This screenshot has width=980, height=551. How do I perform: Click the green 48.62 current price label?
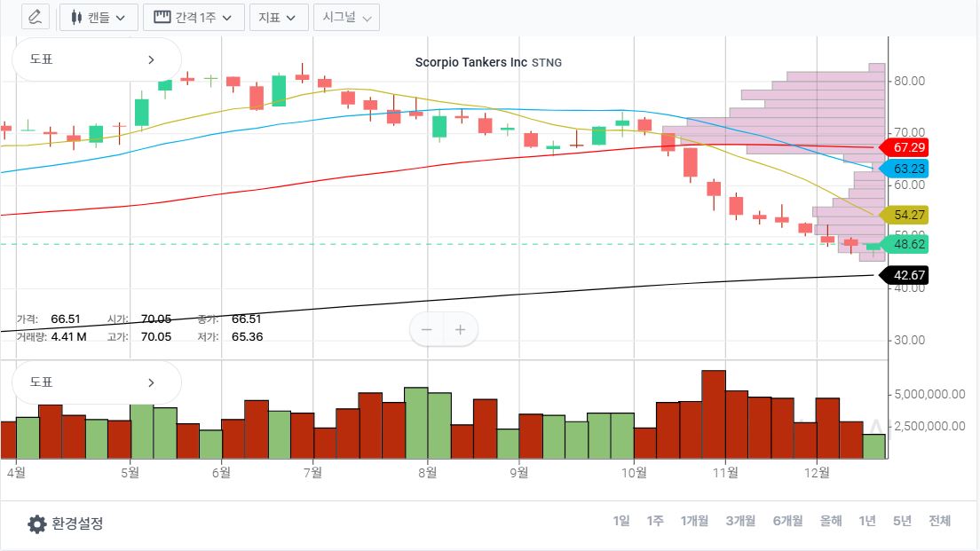pyautogui.click(x=905, y=243)
